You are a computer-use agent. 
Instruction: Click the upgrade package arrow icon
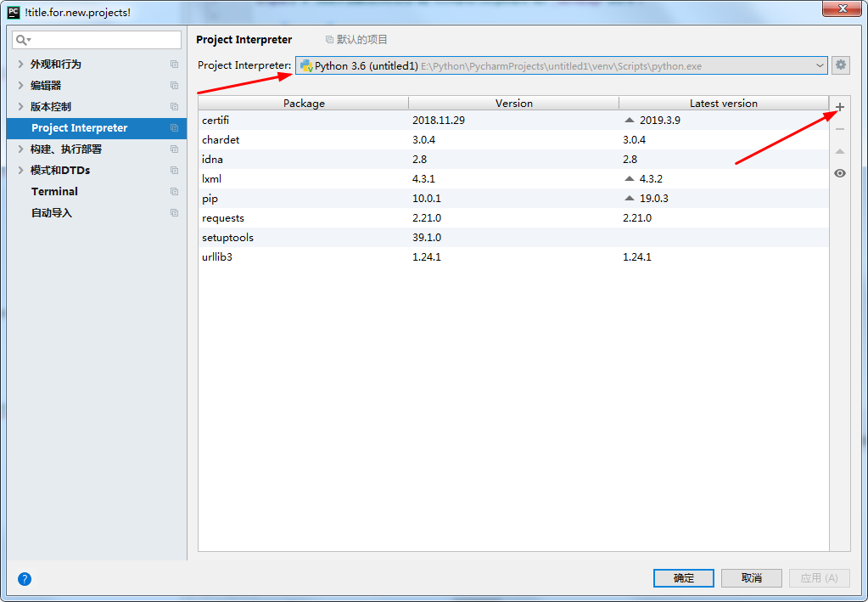(840, 151)
